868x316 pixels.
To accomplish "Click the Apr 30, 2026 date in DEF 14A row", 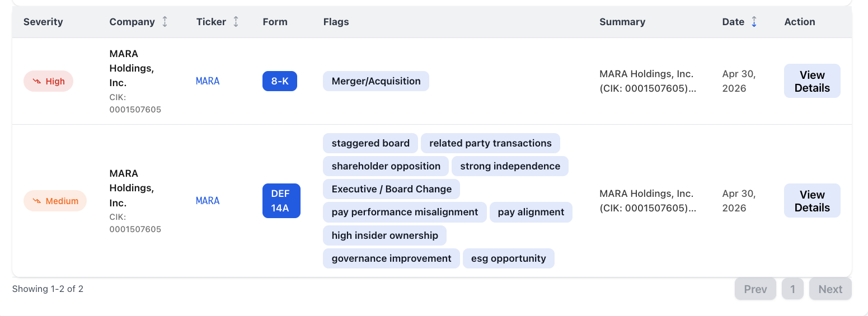I will [x=739, y=201].
